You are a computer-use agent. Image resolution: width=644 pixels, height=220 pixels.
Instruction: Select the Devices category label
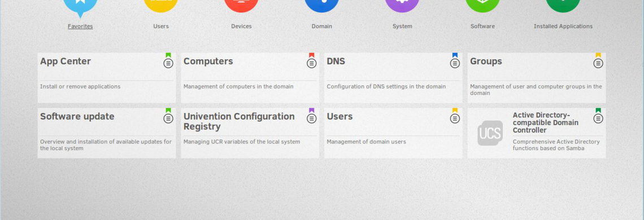(x=242, y=27)
